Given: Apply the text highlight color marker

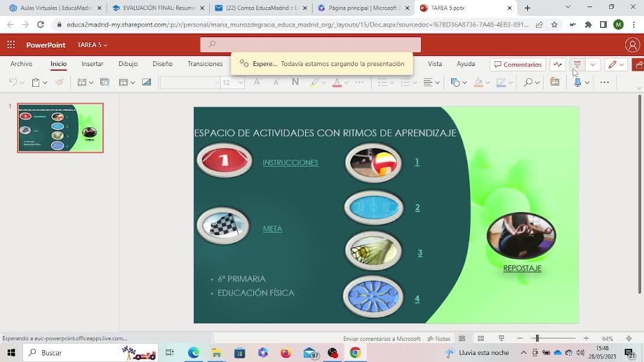Looking at the screenshot, I should [314, 83].
